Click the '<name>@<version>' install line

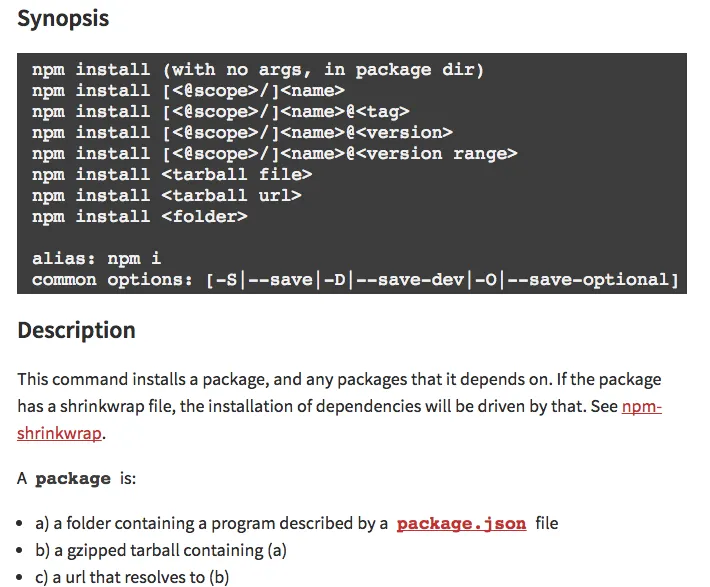pos(242,133)
